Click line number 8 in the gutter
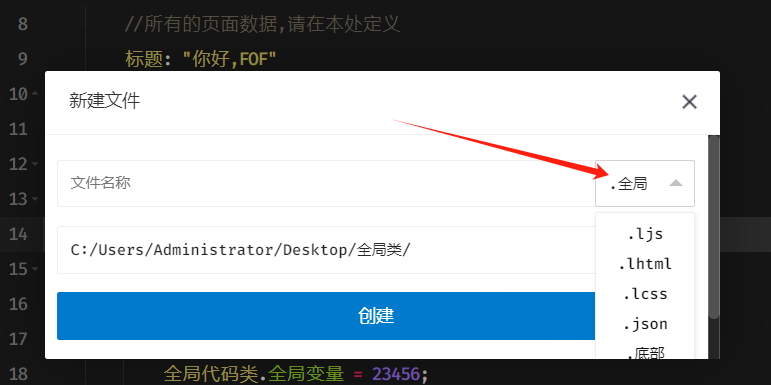Screen dimensions: 771x385 pyautogui.click(x=22, y=24)
